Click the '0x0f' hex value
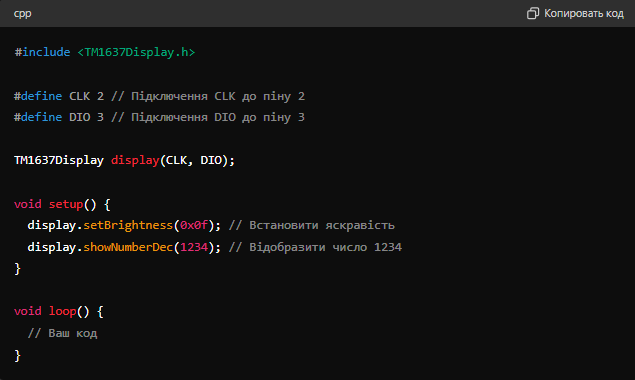This screenshot has height=380, width=635. 194,225
